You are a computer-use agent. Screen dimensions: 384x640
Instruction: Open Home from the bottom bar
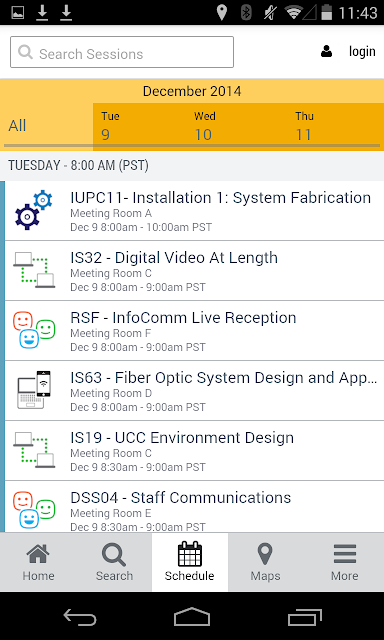point(38,562)
